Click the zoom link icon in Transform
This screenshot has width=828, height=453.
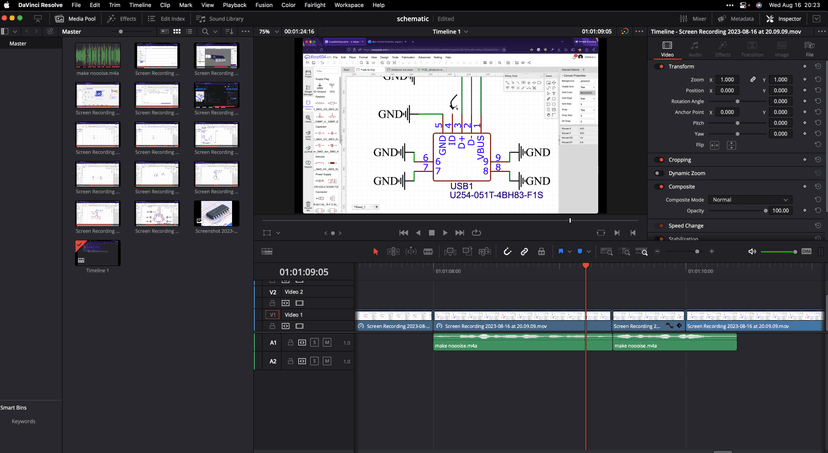[x=753, y=79]
